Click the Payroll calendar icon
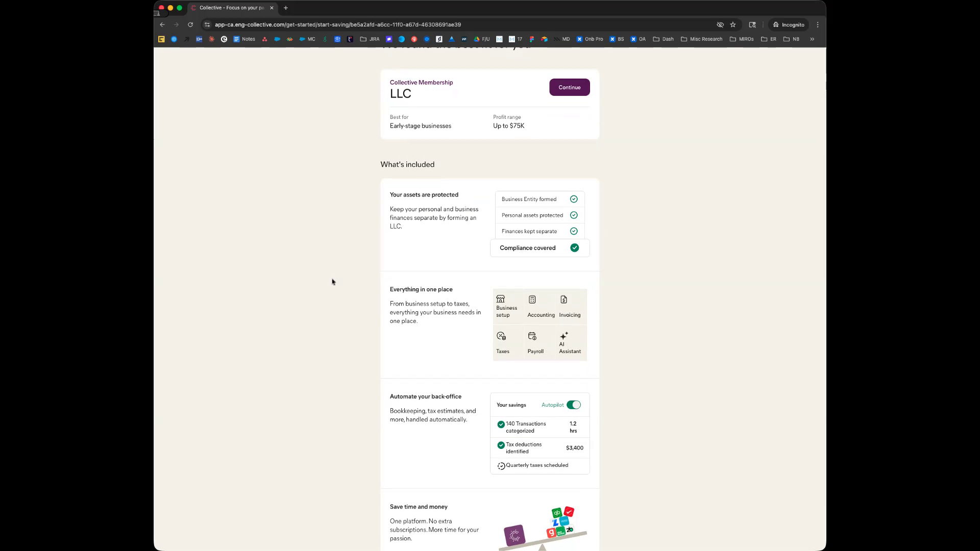Screen dimensions: 980x551 (532, 336)
